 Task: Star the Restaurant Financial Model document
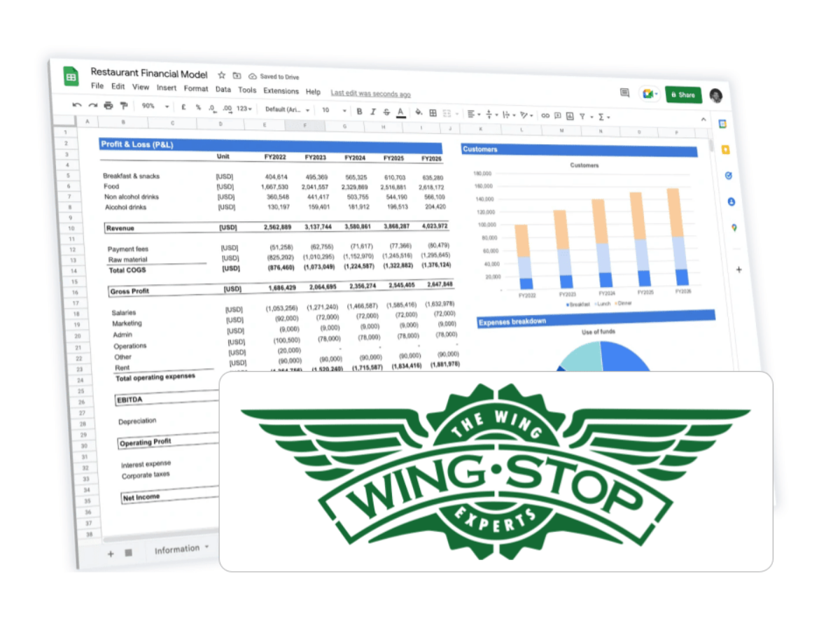click(x=221, y=75)
